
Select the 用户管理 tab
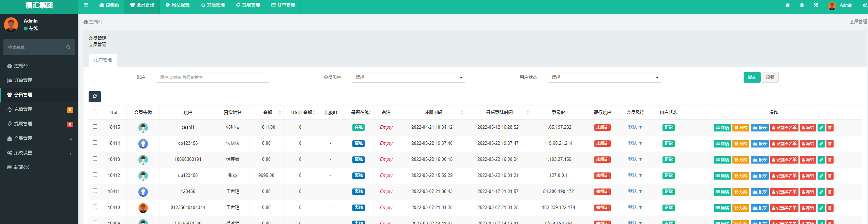click(x=103, y=60)
